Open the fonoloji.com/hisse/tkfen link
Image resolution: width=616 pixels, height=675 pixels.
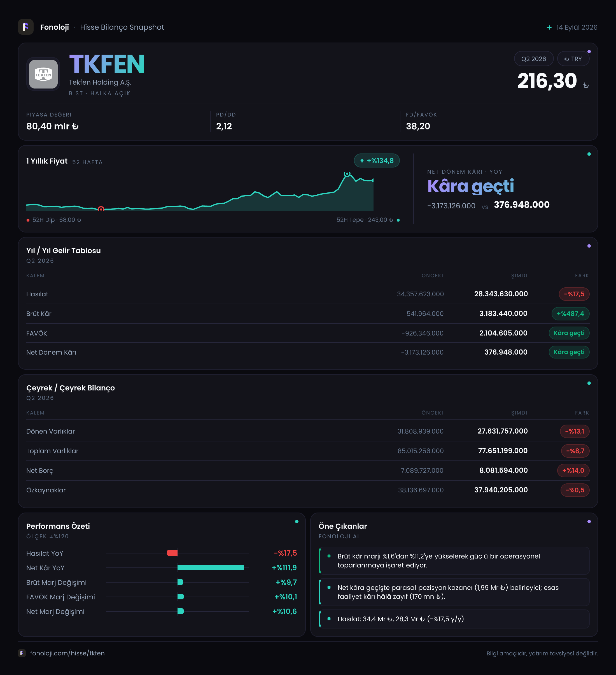tap(67, 653)
